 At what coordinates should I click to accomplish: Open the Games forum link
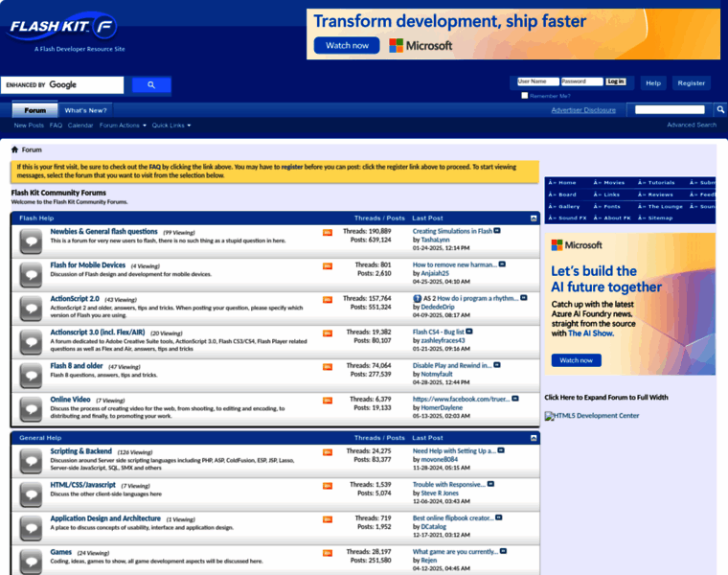click(x=60, y=552)
